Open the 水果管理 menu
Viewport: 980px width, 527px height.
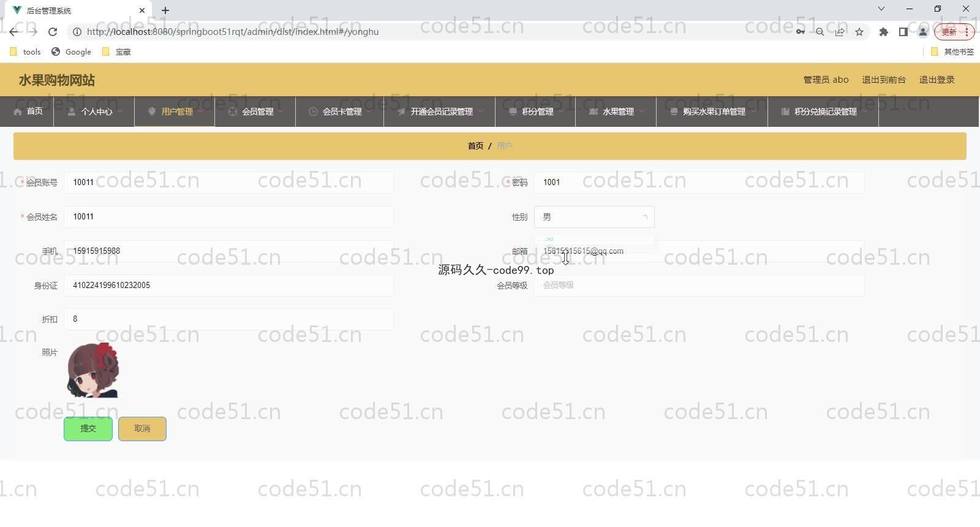pyautogui.click(x=616, y=112)
